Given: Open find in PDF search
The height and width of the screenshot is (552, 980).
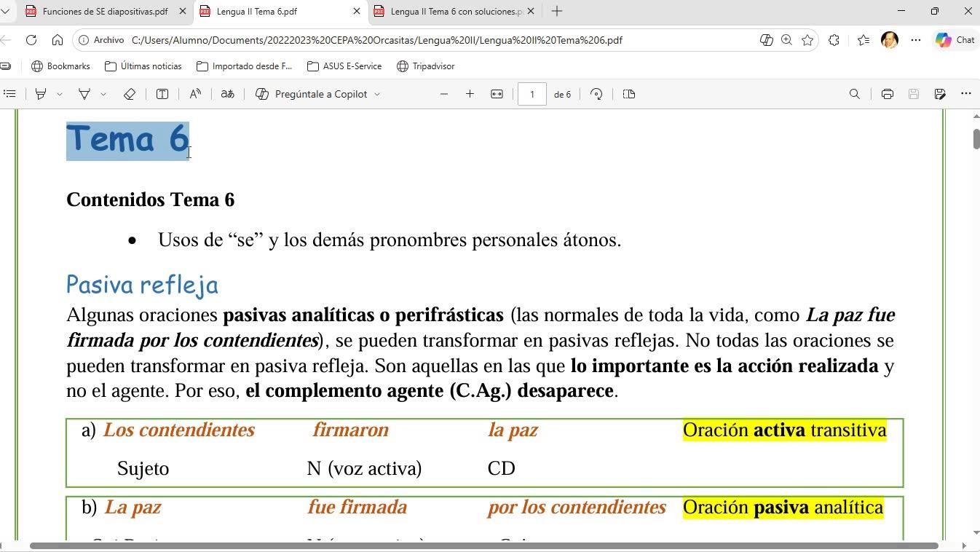Looking at the screenshot, I should (x=855, y=94).
